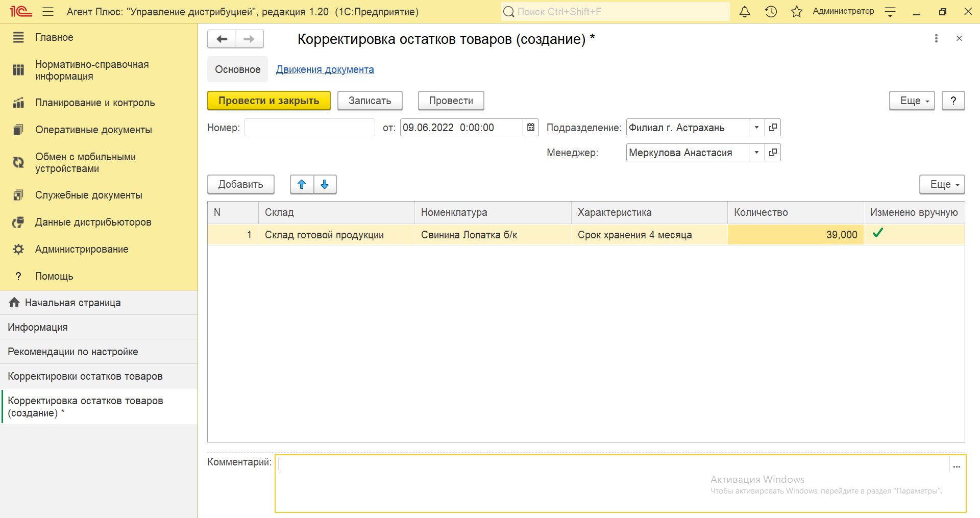Image resolution: width=980 pixels, height=518 pixels.
Task: Open Служебные документы section
Action: (99, 195)
